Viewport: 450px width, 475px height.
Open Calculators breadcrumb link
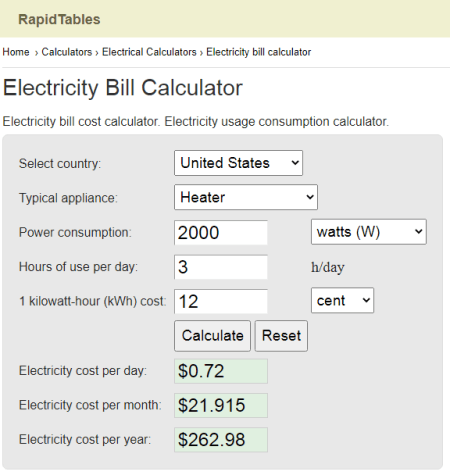pos(67,52)
